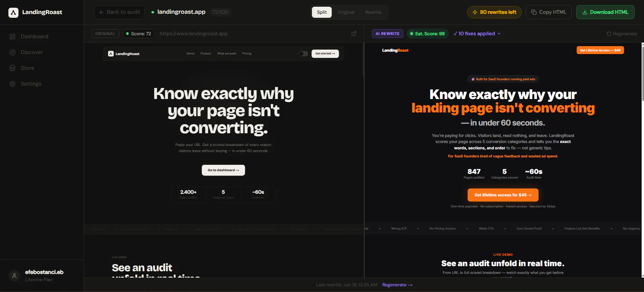Click the AI REWRITE label badge
The image size is (644, 292).
click(x=387, y=34)
